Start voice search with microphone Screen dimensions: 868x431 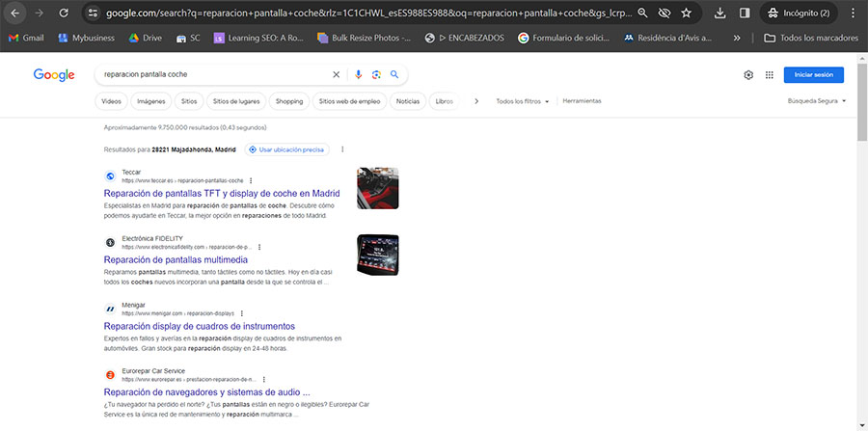358,74
